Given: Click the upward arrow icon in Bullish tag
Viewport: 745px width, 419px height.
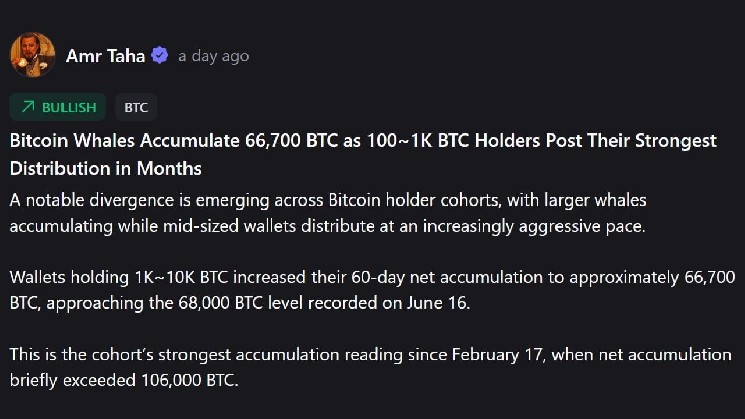Looking at the screenshot, I should (x=28, y=107).
